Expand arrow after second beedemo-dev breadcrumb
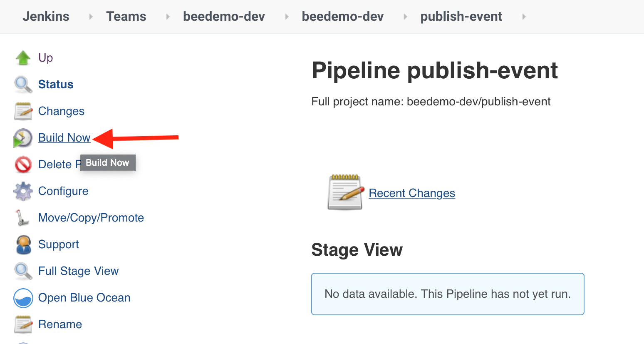 coord(405,17)
